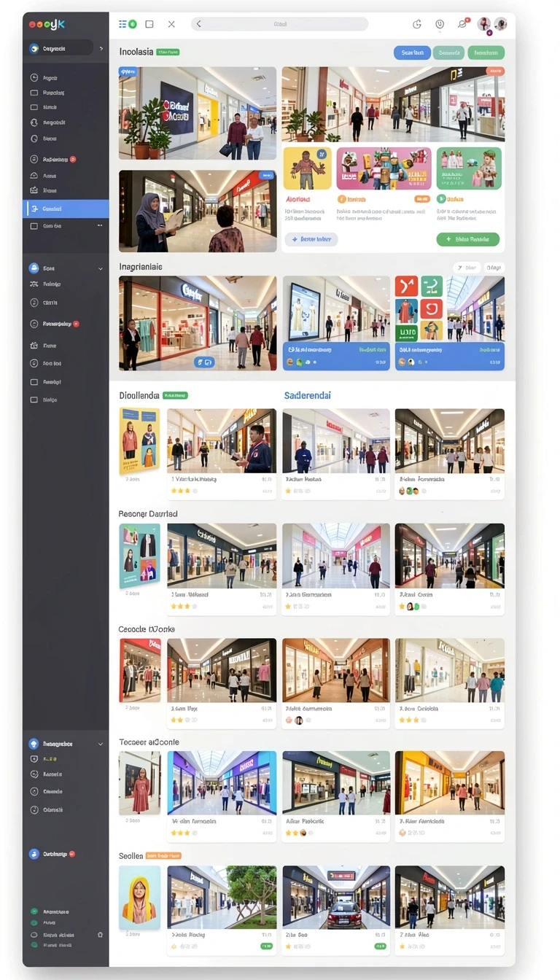This screenshot has height=980, width=560.
Task: Open the purple storefront mall thumbnail
Action: click(x=222, y=782)
